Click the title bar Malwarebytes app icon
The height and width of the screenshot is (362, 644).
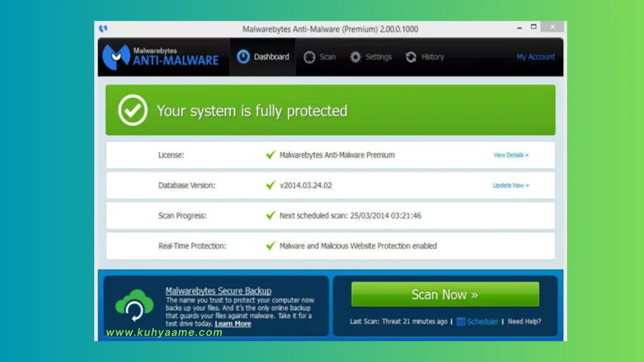(104, 29)
